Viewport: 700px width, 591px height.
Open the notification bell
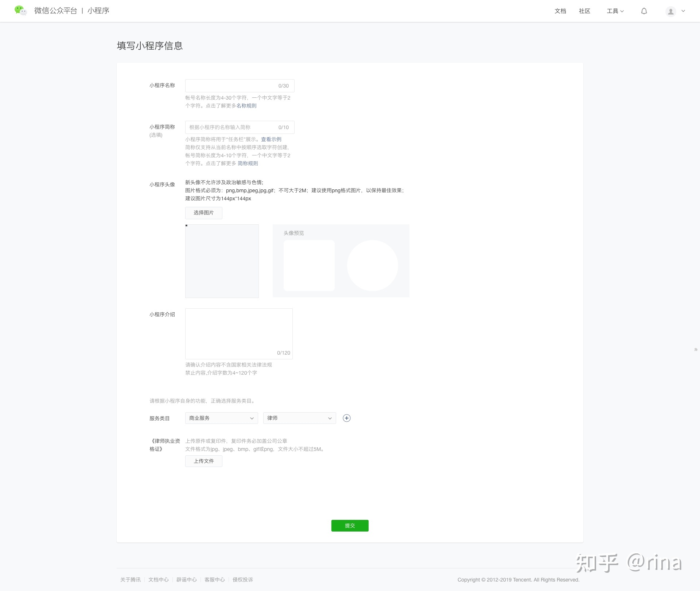tap(644, 11)
